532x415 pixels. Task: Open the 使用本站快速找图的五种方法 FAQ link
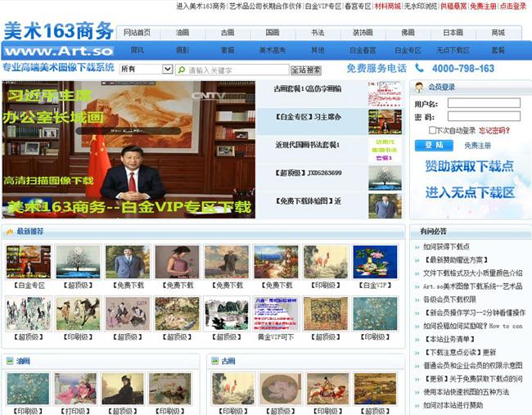pyautogui.click(x=466, y=392)
